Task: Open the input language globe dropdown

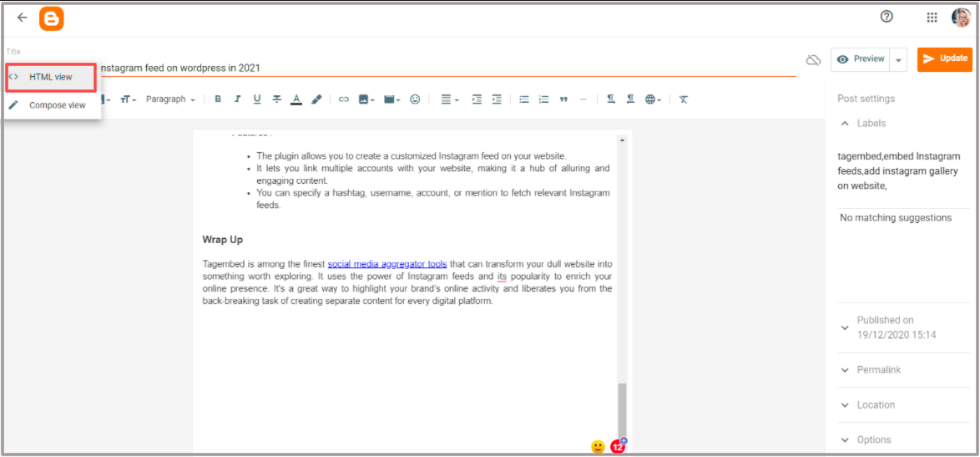Action: tap(653, 99)
